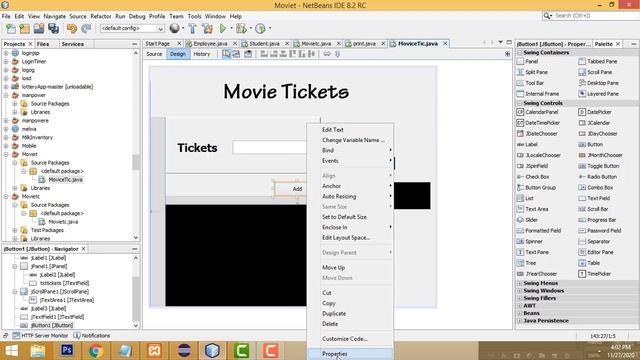Click the Debug Project toolbar icon
This screenshot has width=640, height=360.
click(x=241, y=29)
